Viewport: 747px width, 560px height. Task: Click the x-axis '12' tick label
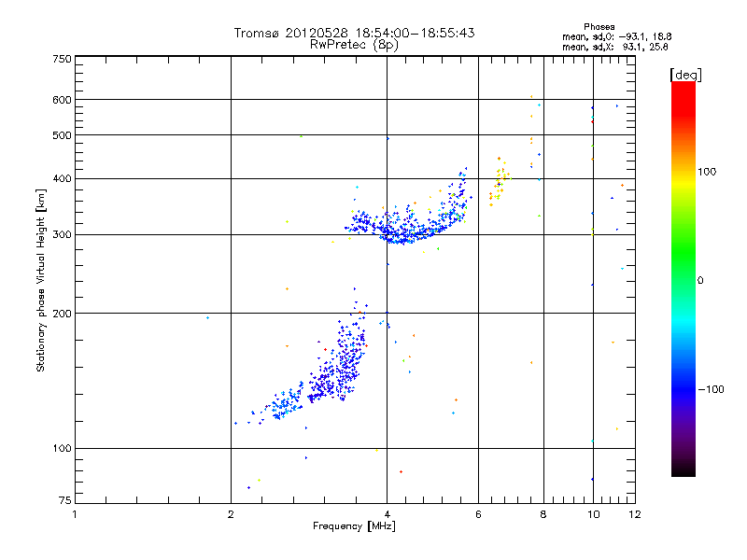click(635, 514)
